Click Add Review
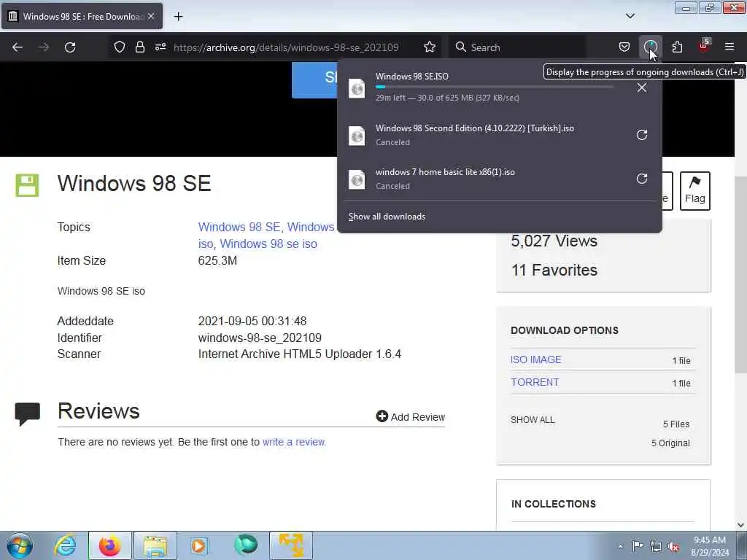The height and width of the screenshot is (560, 747). [x=410, y=416]
